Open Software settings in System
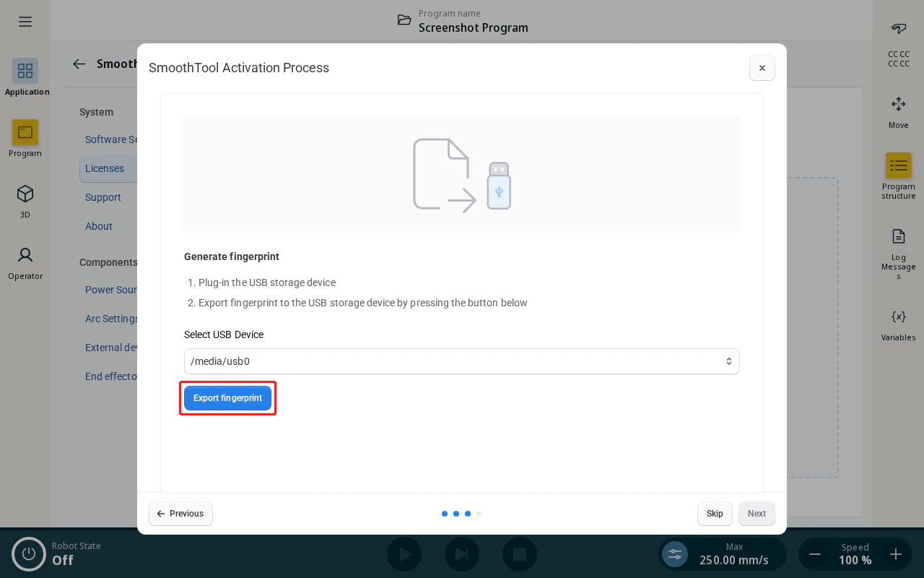The height and width of the screenshot is (578, 924). click(x=111, y=139)
